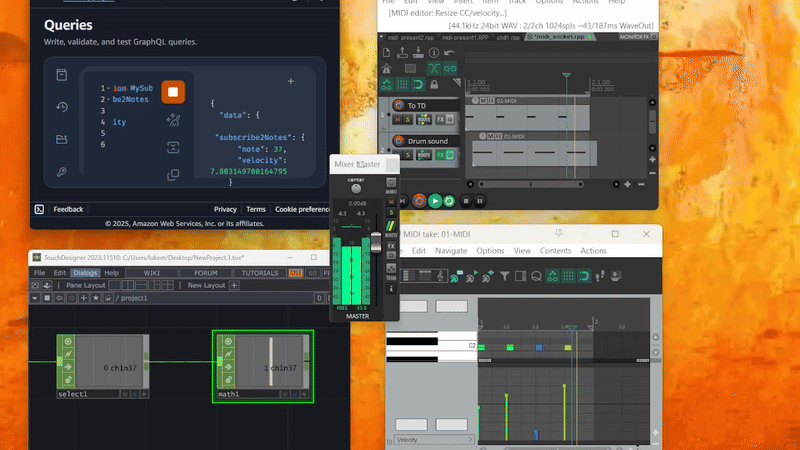This screenshot has width=800, height=450.
Task: Solo the To TD track
Action: 408,119
